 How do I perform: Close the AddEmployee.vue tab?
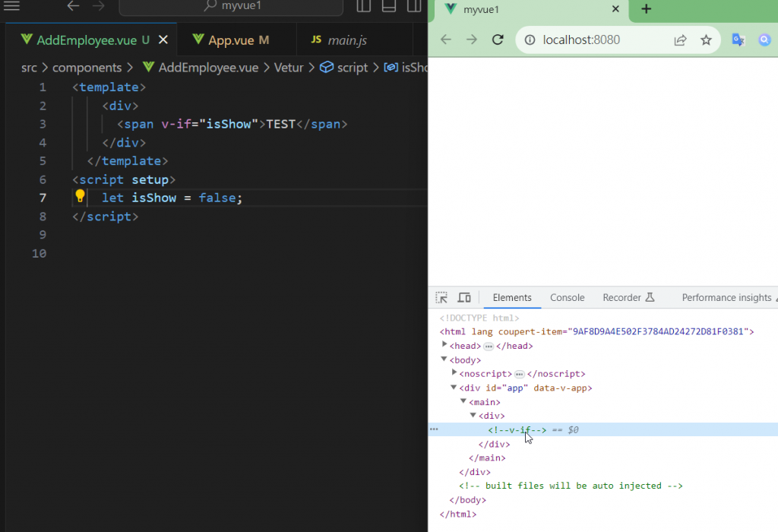click(163, 40)
